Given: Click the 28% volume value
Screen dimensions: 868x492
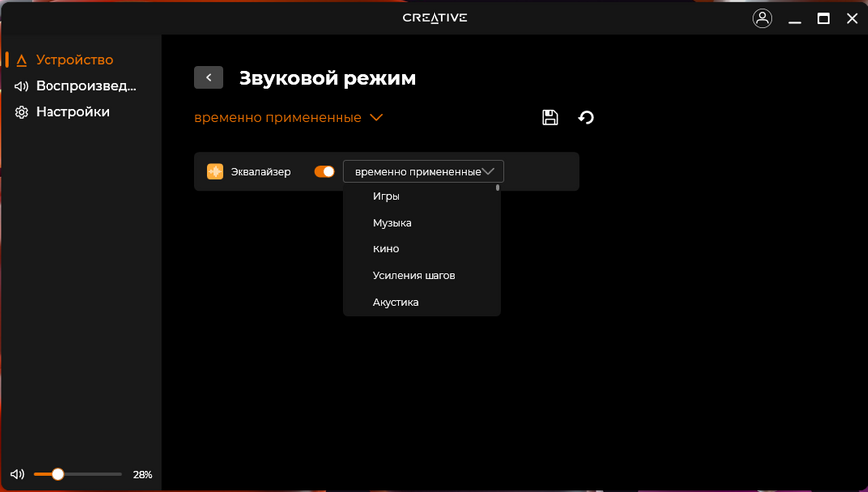Looking at the screenshot, I should (x=143, y=475).
